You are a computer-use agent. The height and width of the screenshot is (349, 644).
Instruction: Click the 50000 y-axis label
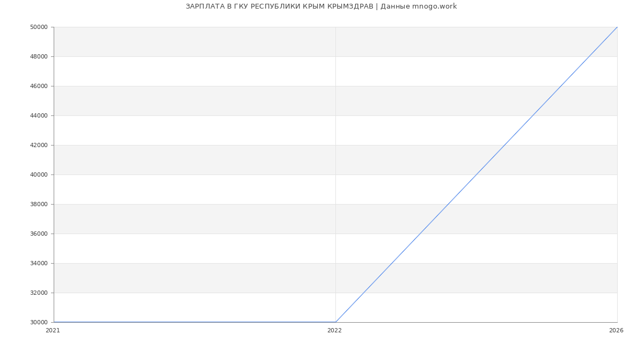pyautogui.click(x=39, y=27)
